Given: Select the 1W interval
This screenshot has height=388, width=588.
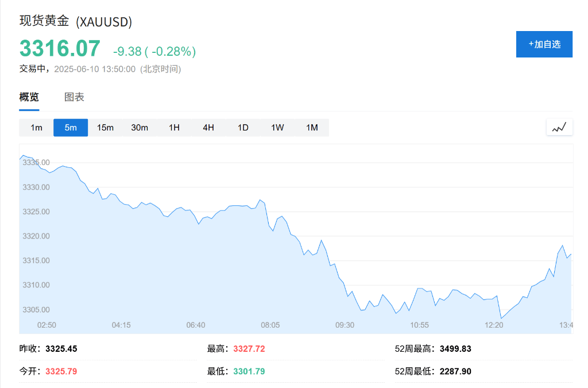Looking at the screenshot, I should coord(277,128).
